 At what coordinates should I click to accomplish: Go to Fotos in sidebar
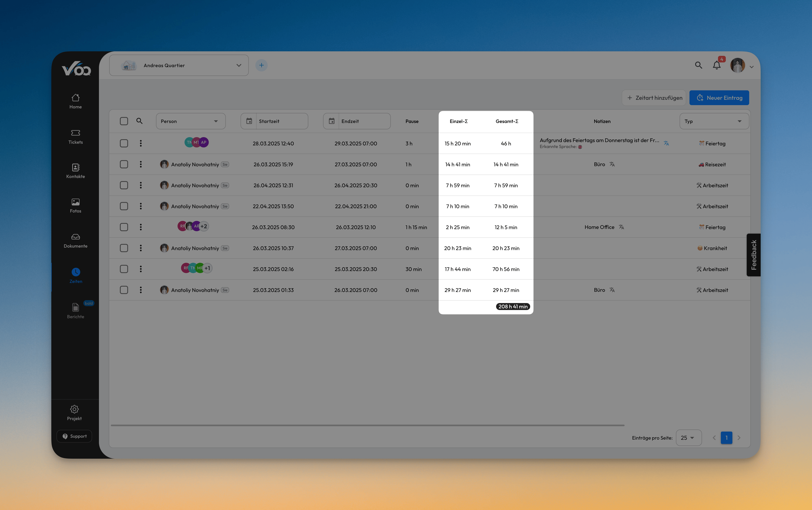click(x=76, y=205)
